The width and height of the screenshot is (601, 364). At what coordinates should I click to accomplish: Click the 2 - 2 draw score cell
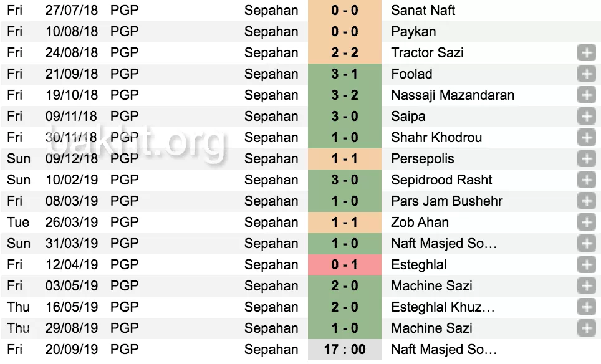344,53
